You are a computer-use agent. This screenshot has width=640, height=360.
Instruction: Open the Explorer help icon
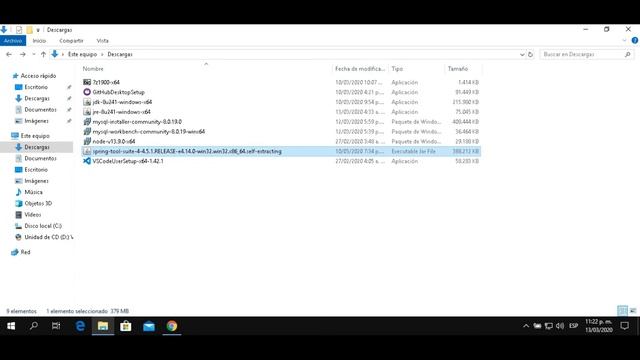tap(635, 41)
